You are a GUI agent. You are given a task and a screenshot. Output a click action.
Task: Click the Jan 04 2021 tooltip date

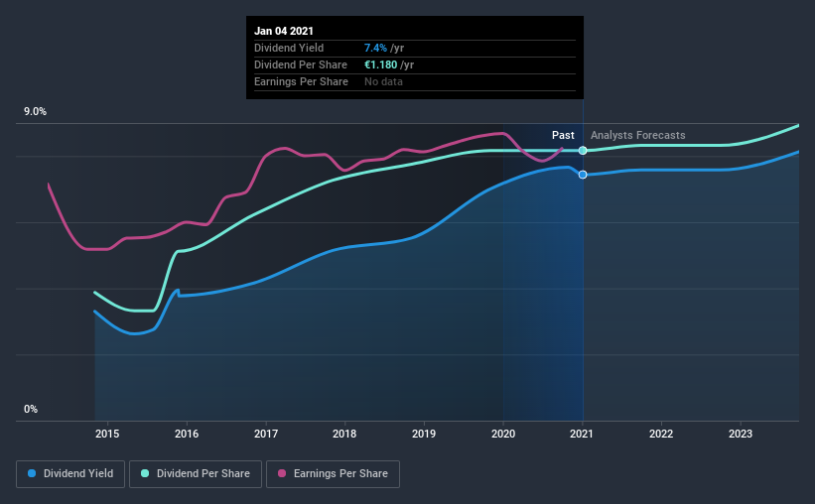coord(284,31)
